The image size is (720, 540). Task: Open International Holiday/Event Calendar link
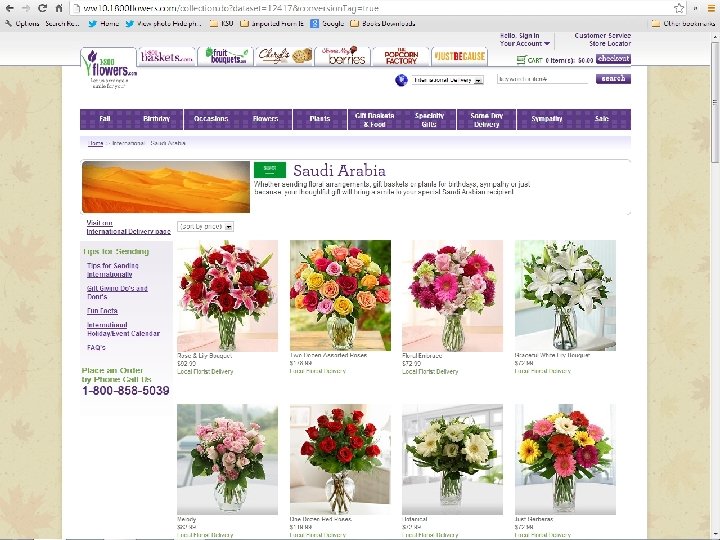123,329
